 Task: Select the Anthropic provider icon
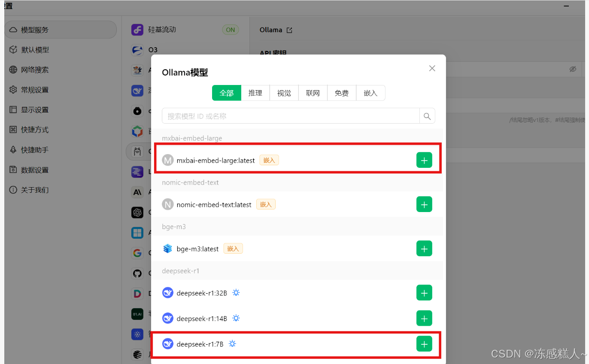[x=137, y=193]
